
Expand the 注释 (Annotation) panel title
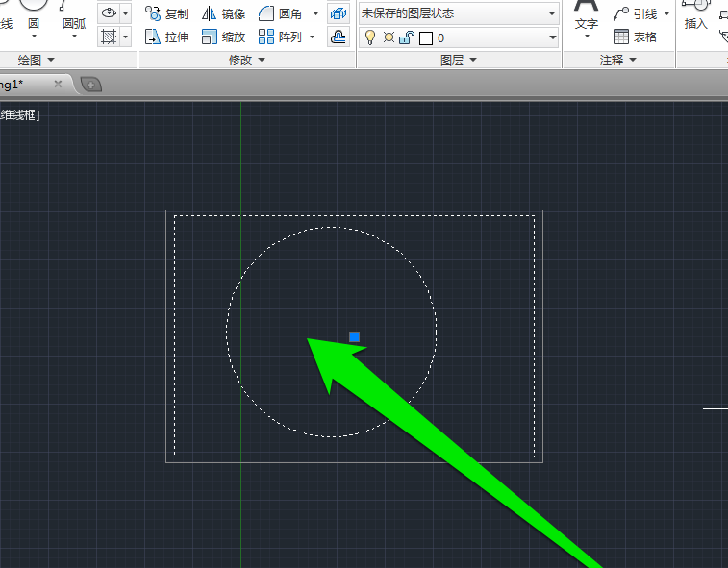coord(618,60)
